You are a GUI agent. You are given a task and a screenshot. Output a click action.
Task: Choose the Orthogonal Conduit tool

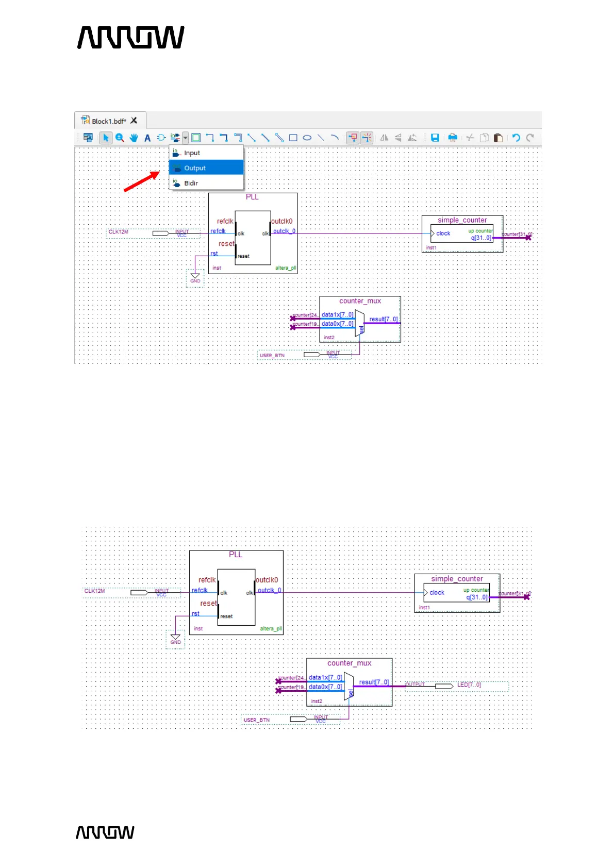[x=238, y=138]
